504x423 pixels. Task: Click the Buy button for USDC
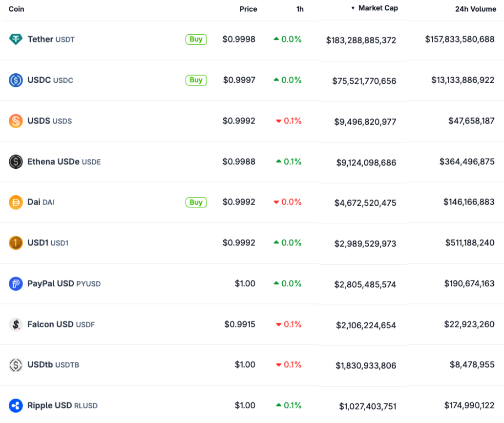click(196, 80)
